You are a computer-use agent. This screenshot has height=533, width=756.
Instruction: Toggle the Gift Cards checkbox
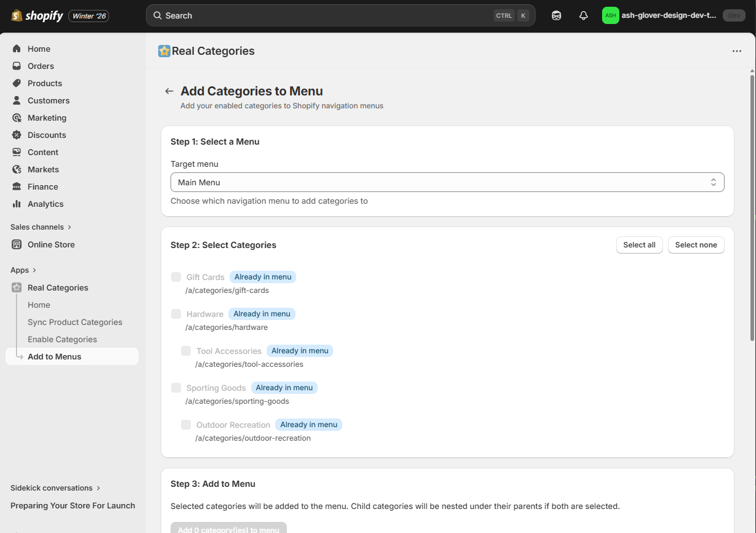tap(175, 277)
